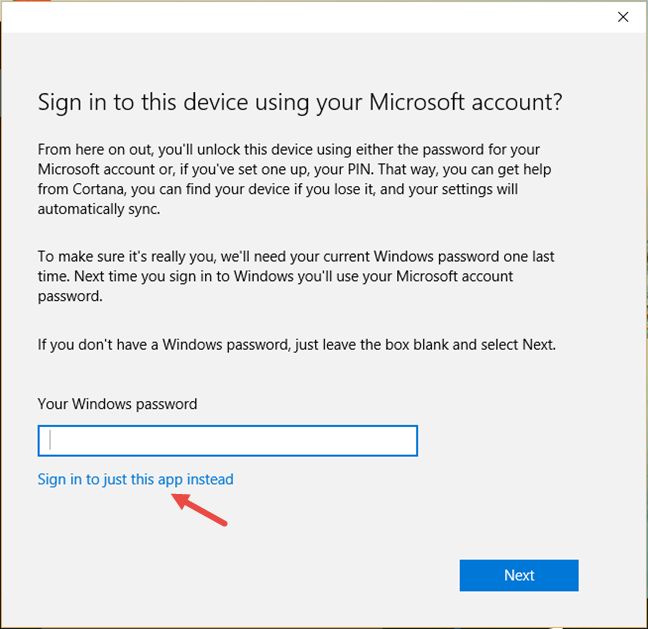This screenshot has width=648, height=629.
Task: Focus the Windows password input box
Action: click(227, 441)
